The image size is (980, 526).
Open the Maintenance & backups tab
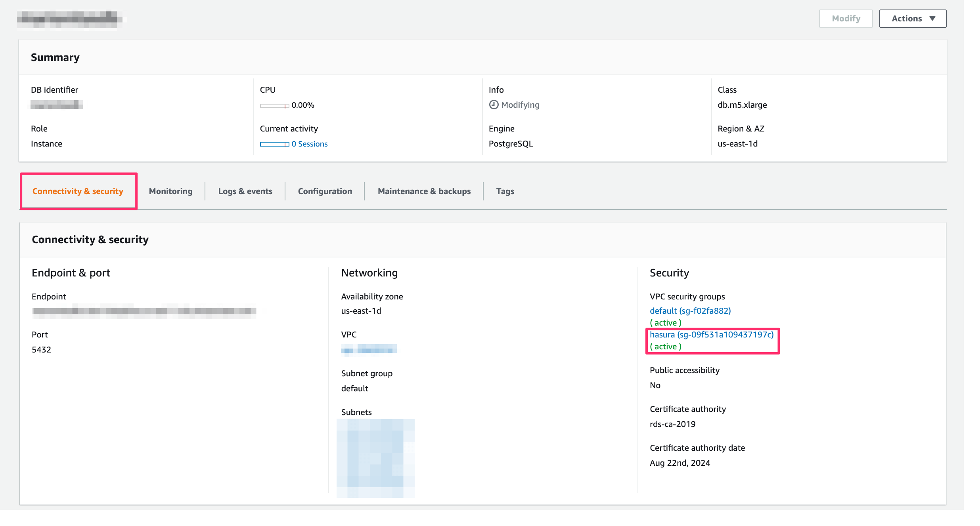point(424,191)
